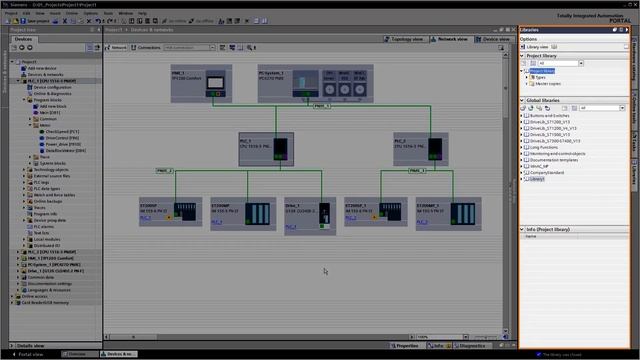Switch to Network view tab
The width and height of the screenshot is (640, 360).
(x=449, y=39)
